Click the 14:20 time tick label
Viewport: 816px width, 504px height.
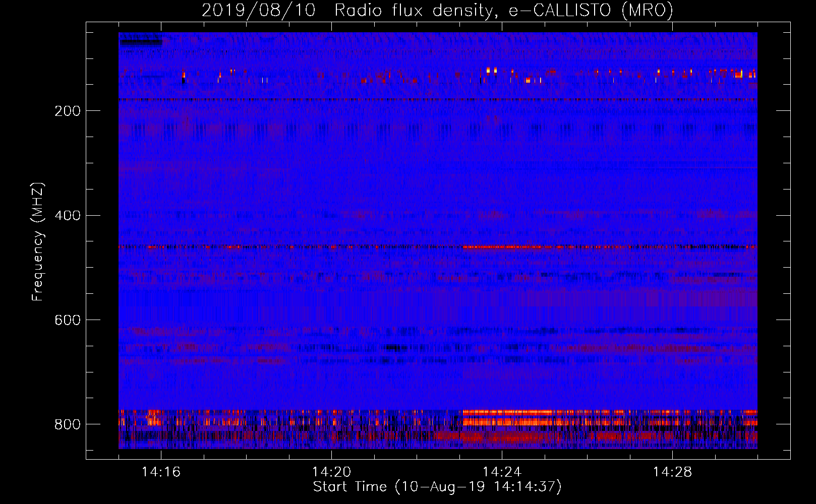[x=331, y=472]
